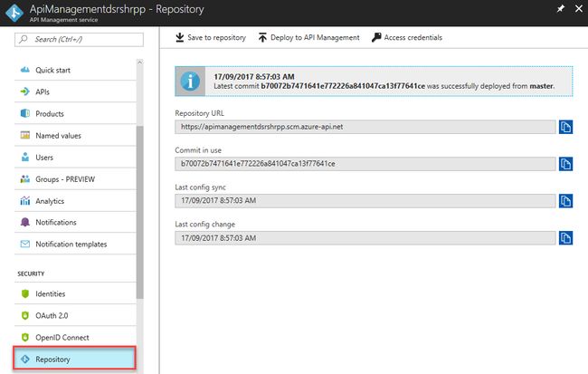Click the banner timestamp 17/09/2017 8:57:03 AM

pyautogui.click(x=254, y=77)
